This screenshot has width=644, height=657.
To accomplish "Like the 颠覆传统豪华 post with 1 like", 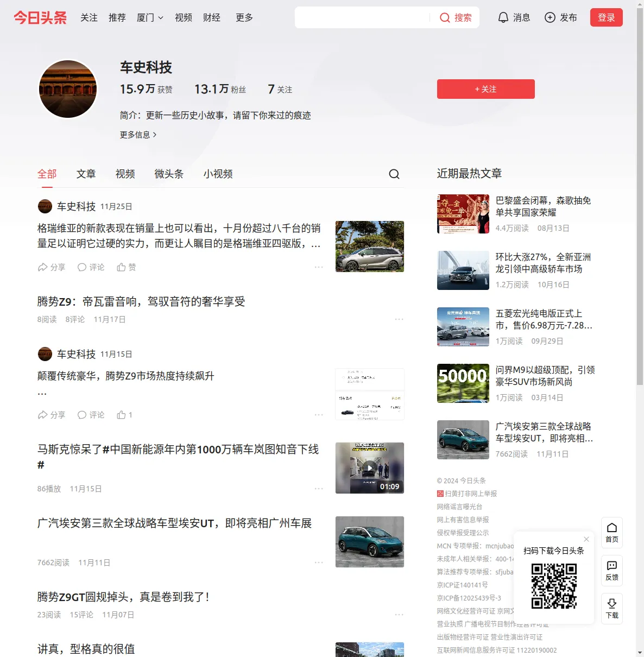I will (125, 415).
